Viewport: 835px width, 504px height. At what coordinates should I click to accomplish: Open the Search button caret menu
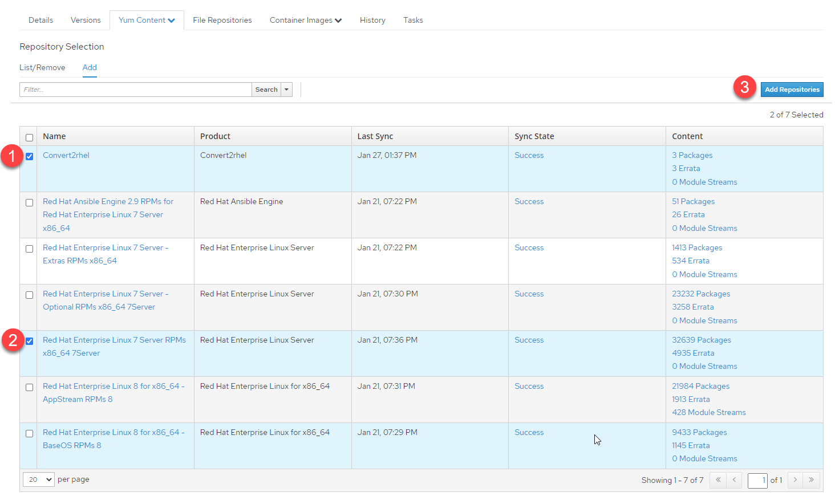pos(287,90)
